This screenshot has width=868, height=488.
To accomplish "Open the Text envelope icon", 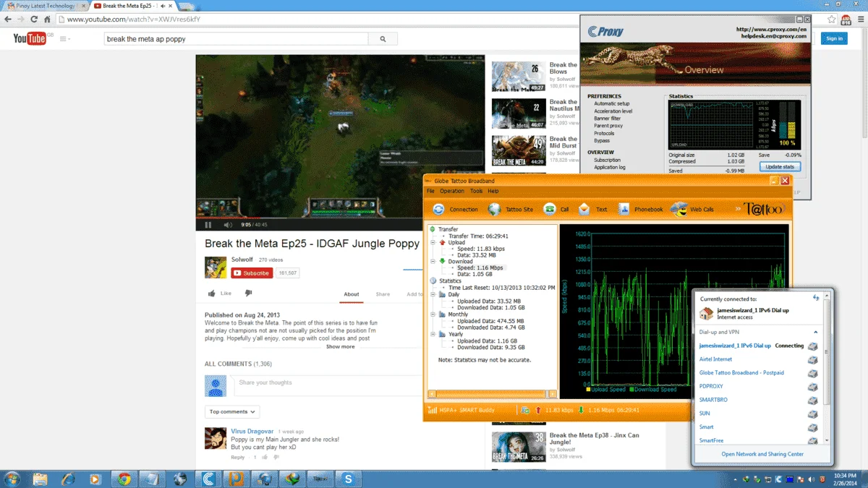I will tap(584, 210).
